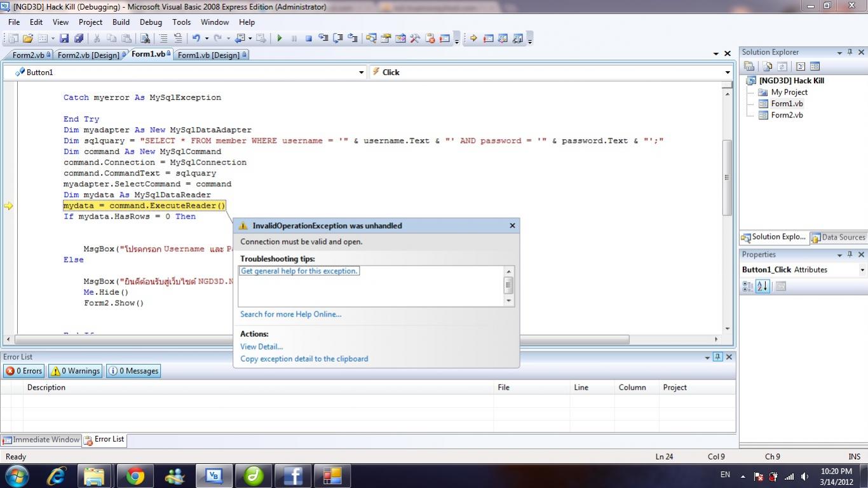Click the Solution Explorer Properties icon

coord(749,66)
